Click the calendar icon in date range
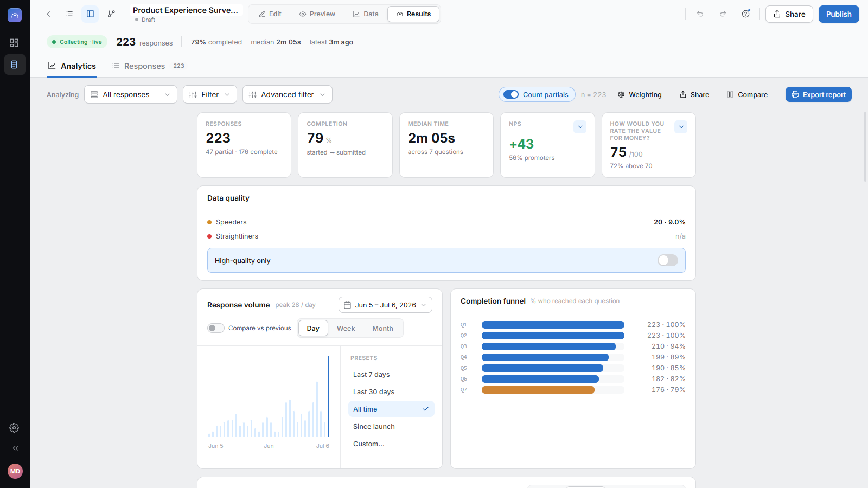The width and height of the screenshot is (868, 488). [x=347, y=305]
